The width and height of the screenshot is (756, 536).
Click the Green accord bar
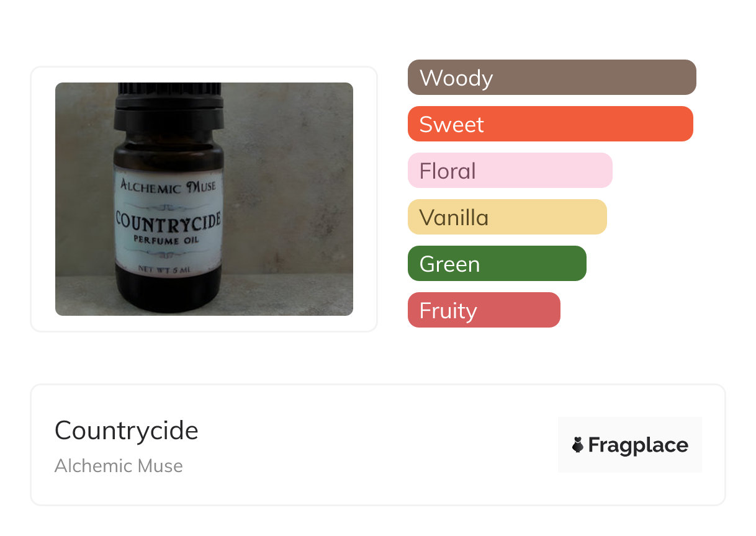tap(497, 264)
